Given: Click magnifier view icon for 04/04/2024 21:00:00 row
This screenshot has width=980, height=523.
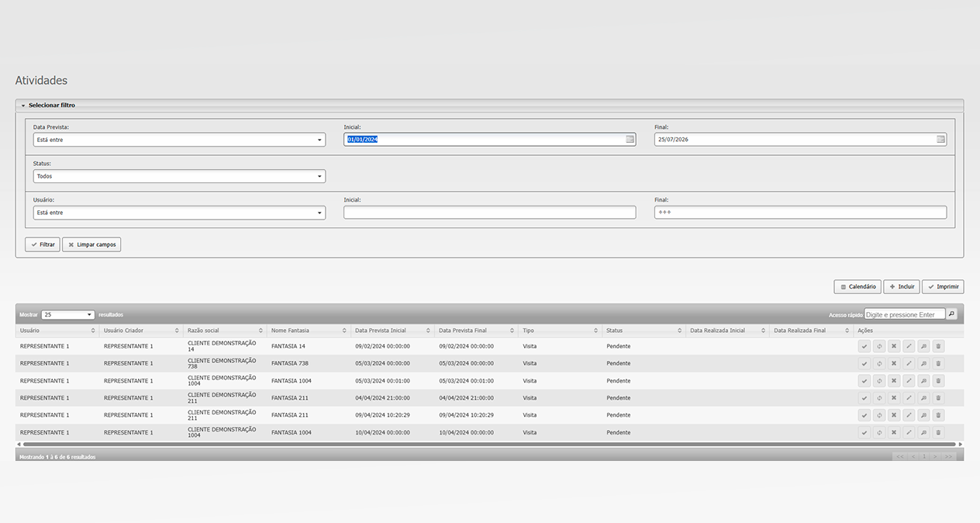Looking at the screenshot, I should click(x=923, y=398).
